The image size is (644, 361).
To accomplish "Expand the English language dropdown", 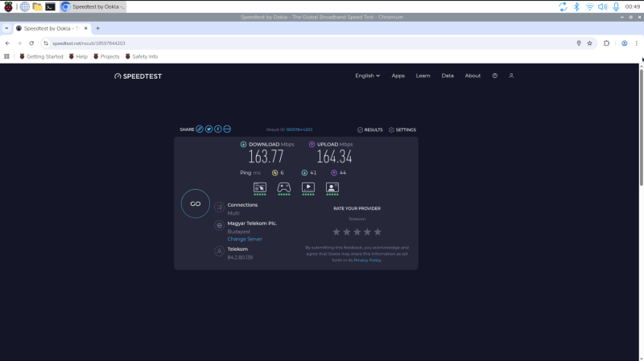I will click(368, 76).
